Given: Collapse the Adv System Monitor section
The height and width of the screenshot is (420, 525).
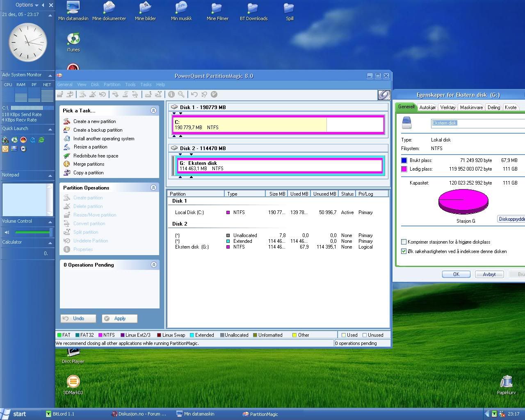Looking at the screenshot, I should [50, 75].
